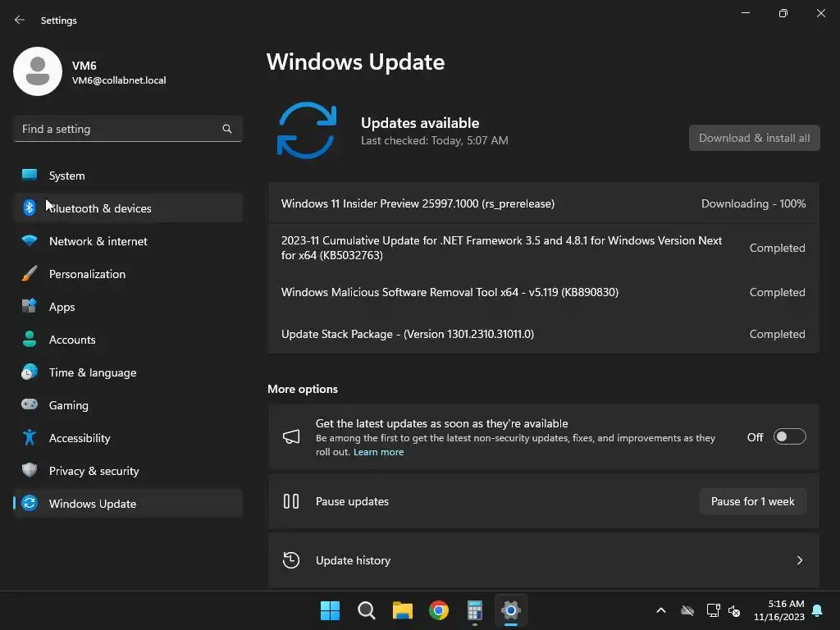
Task: Click the Windows Update sync icon in sidebar
Action: pyautogui.click(x=30, y=503)
